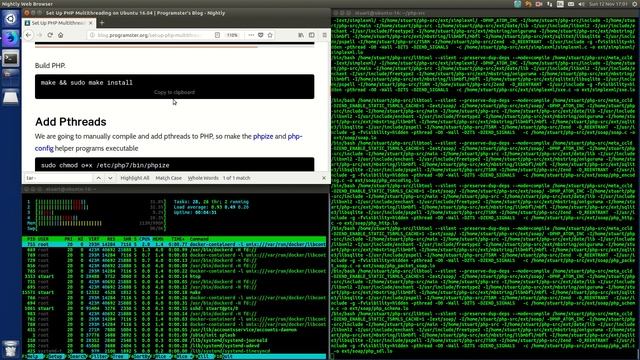Open the system session gear menu
The height and width of the screenshot is (360, 640).
[x=634, y=4]
